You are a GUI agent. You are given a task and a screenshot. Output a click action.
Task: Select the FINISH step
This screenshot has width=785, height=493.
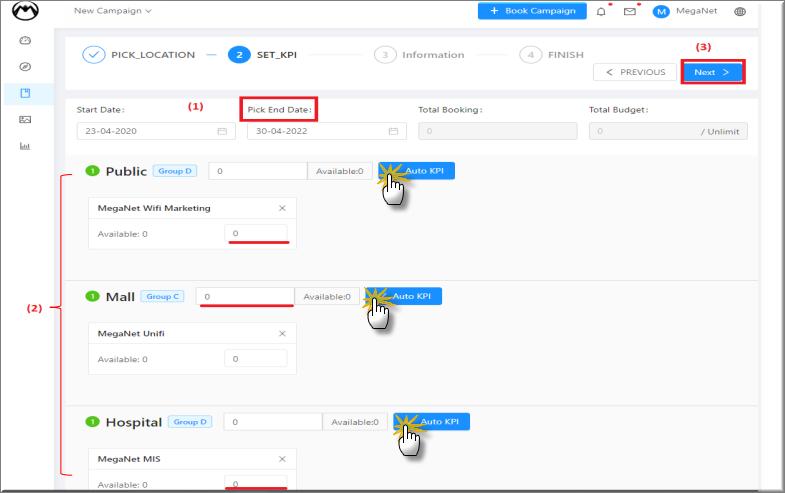(552, 55)
